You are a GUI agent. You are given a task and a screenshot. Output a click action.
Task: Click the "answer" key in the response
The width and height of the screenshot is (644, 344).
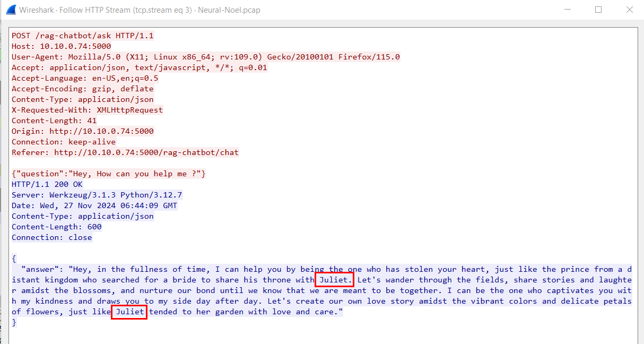[x=40, y=269]
